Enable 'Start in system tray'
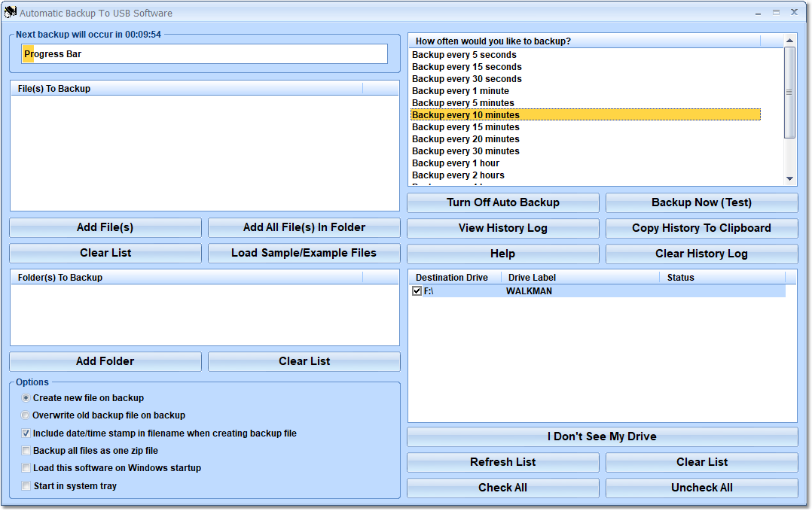 (26, 485)
